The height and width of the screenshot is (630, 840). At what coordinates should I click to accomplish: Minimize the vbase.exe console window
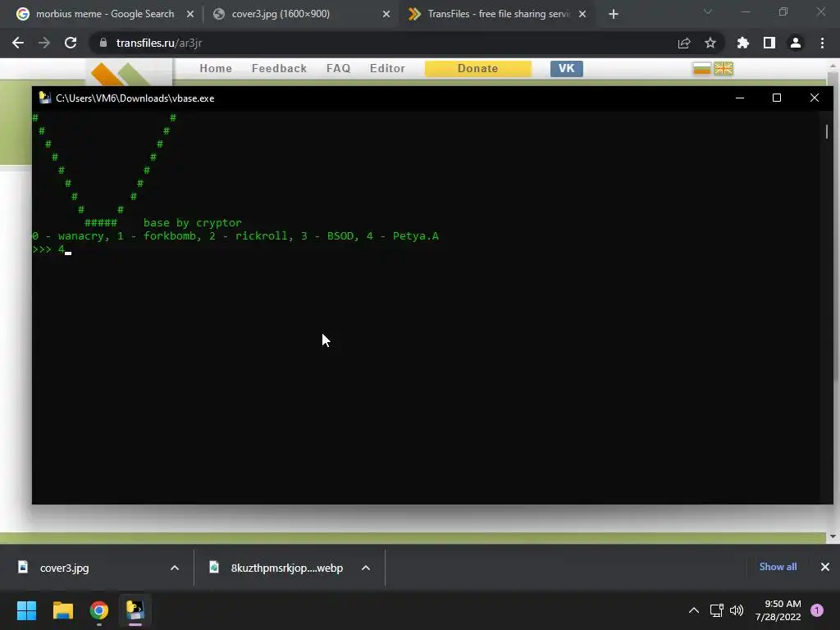[x=740, y=98]
